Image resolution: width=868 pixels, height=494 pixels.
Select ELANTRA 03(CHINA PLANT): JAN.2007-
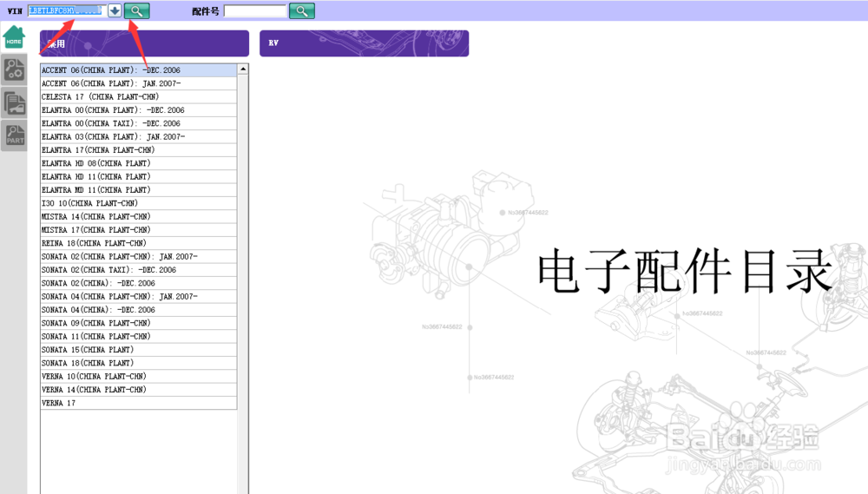coord(138,137)
